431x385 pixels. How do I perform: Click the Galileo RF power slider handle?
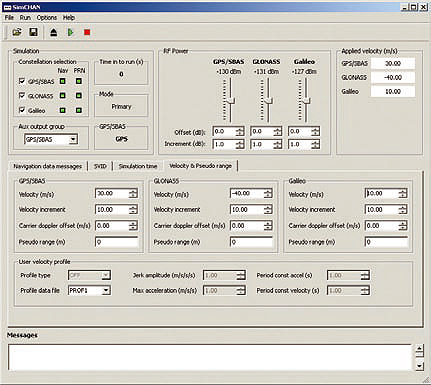pos(307,101)
